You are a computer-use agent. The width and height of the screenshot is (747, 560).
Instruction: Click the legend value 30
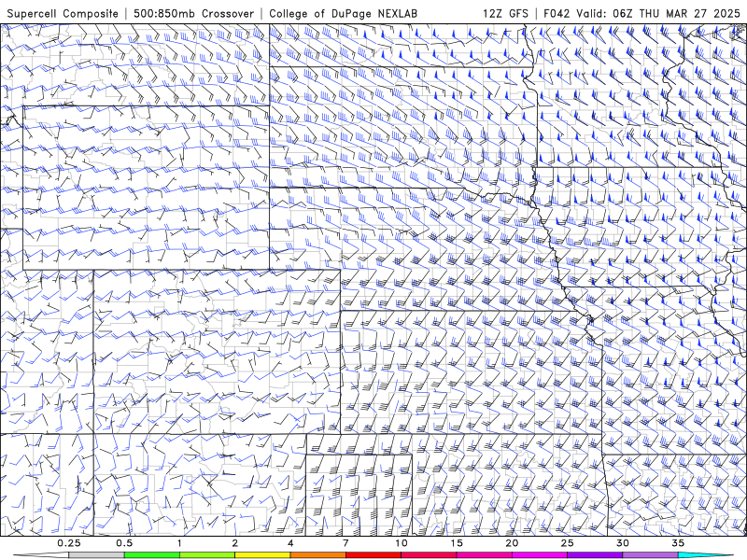(x=622, y=543)
